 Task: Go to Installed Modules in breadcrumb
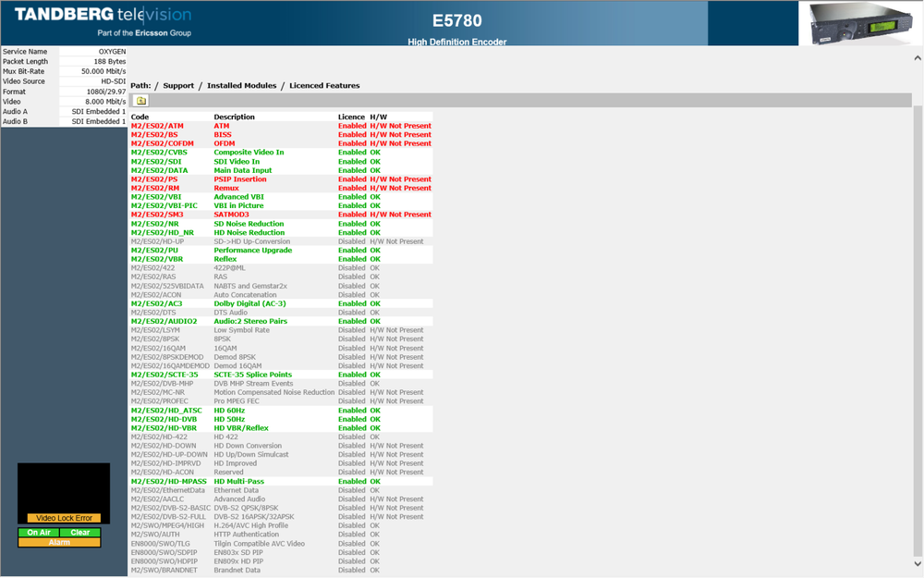[241, 86]
